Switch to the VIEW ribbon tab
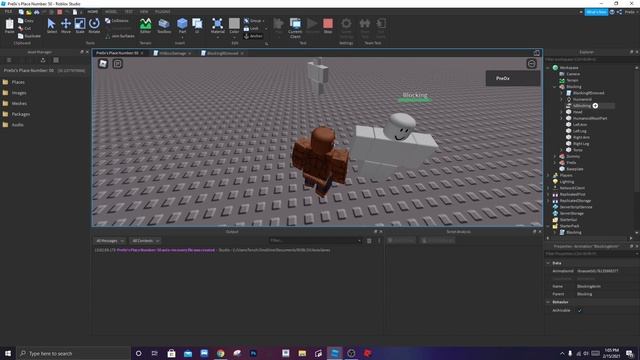 click(144, 12)
